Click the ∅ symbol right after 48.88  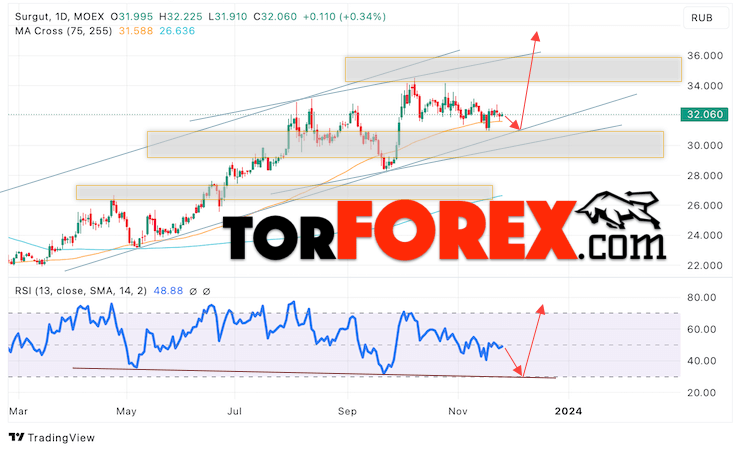(x=193, y=291)
